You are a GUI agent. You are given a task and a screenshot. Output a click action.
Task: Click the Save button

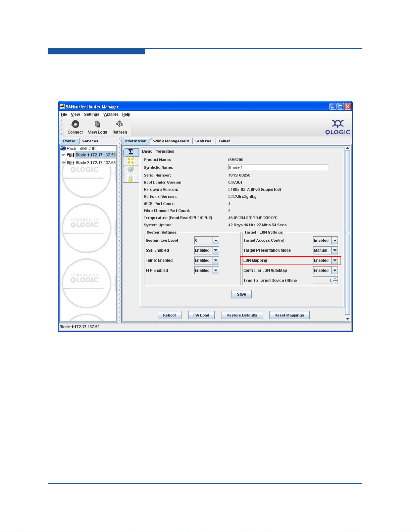click(x=242, y=294)
